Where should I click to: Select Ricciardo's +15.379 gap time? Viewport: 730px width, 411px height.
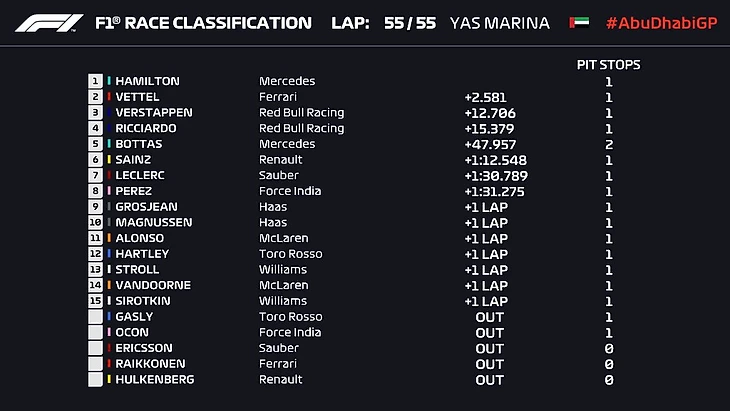489,128
